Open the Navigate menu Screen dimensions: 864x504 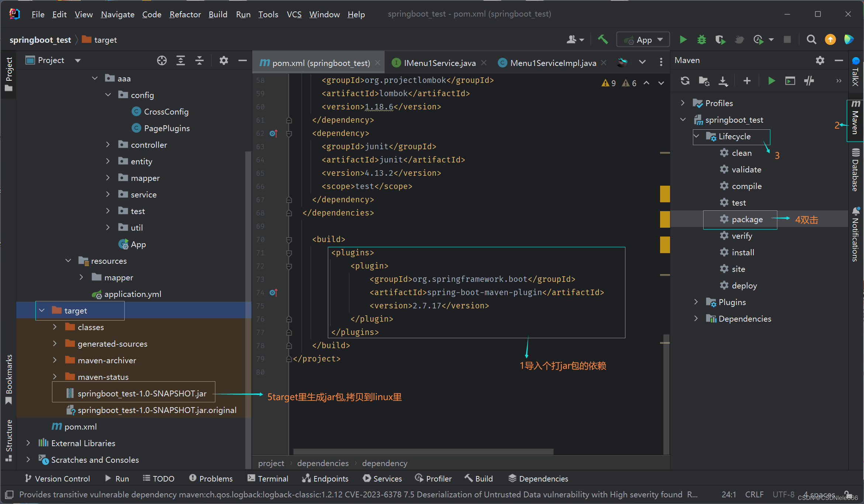(x=117, y=14)
